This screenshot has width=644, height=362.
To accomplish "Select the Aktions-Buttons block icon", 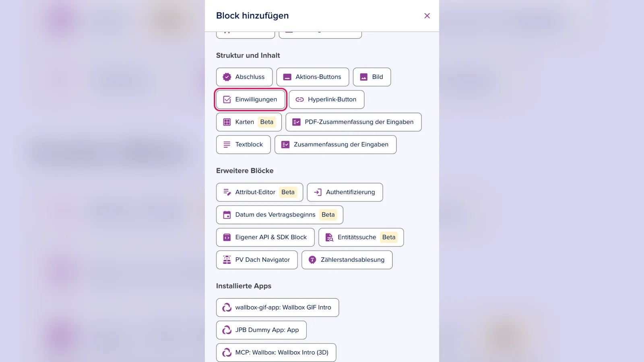I will pyautogui.click(x=287, y=77).
